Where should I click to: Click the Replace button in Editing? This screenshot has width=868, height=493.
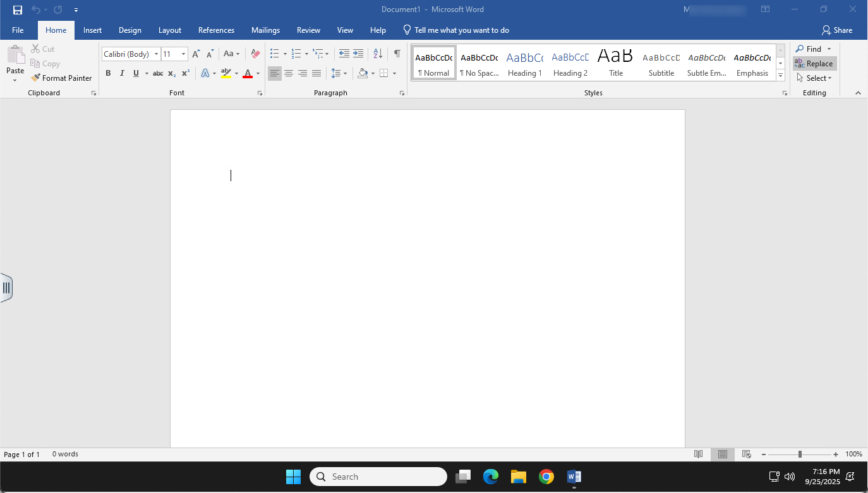(x=814, y=64)
